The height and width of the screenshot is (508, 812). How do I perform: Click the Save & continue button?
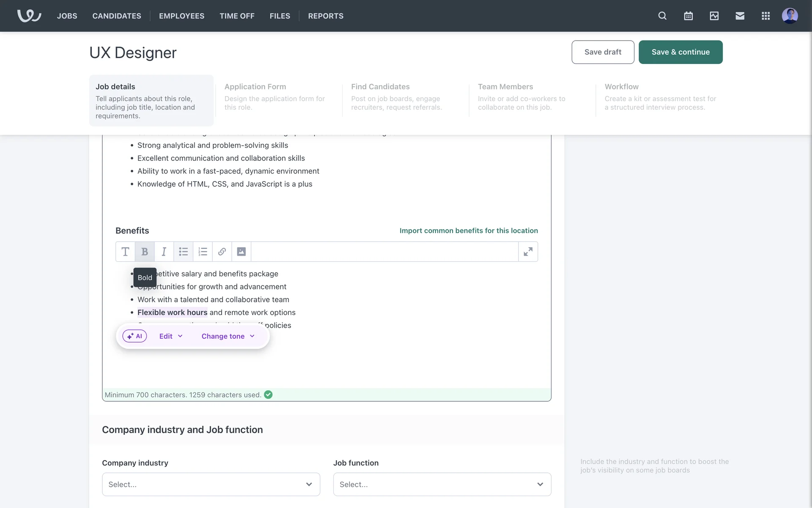pyautogui.click(x=680, y=52)
